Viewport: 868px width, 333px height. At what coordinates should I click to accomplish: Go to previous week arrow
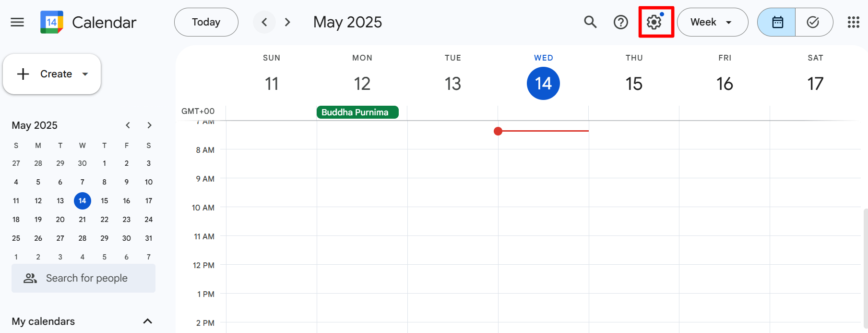pos(264,22)
